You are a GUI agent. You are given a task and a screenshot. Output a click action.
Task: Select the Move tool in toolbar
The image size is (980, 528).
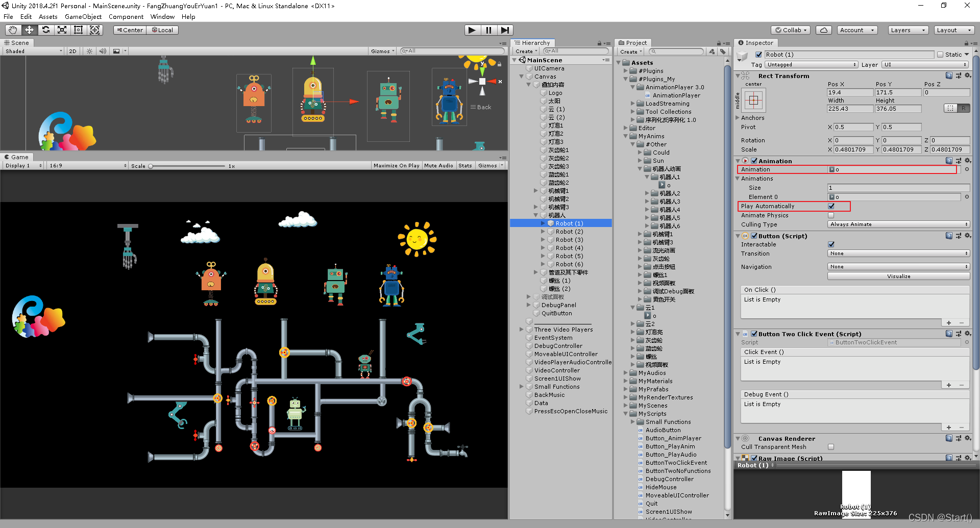(29, 30)
